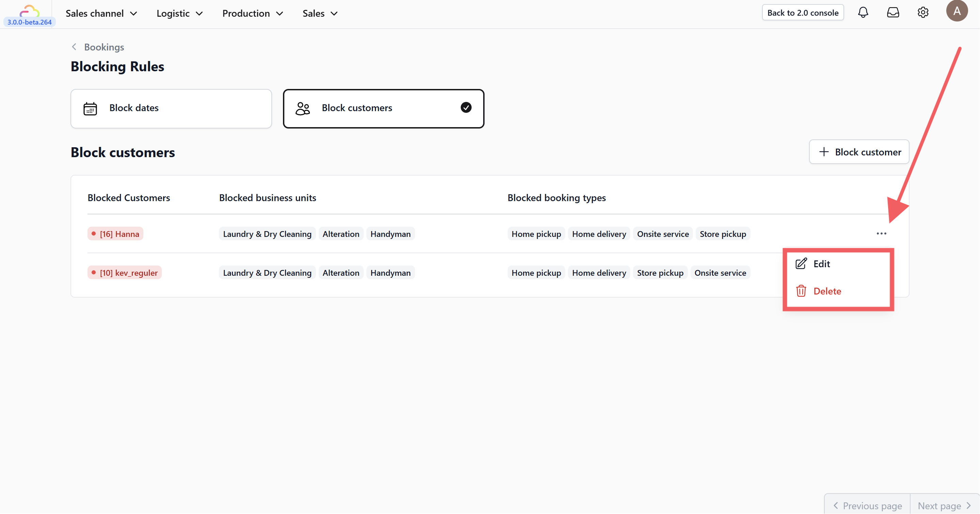Image resolution: width=980 pixels, height=514 pixels.
Task: Expand the Logistic dropdown menu
Action: click(x=179, y=13)
